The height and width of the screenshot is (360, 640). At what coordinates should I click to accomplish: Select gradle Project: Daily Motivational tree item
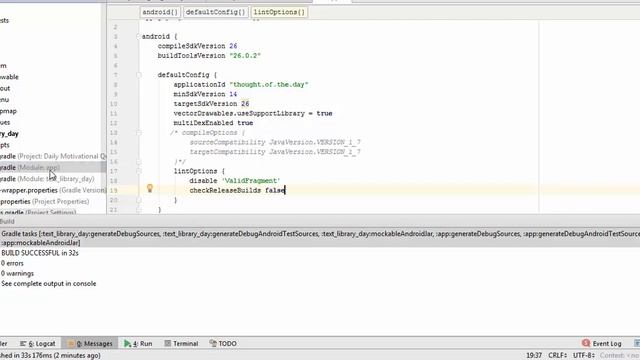53,156
